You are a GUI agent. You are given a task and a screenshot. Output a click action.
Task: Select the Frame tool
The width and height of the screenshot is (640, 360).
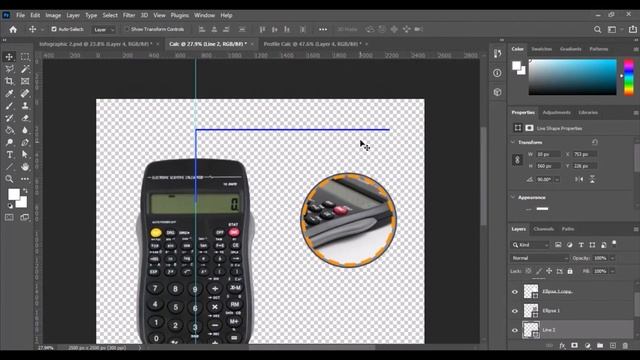(x=25, y=81)
